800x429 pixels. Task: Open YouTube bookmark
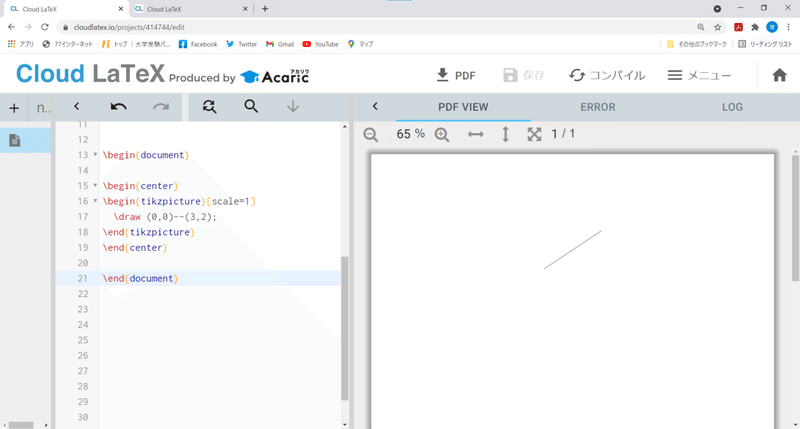(x=320, y=44)
